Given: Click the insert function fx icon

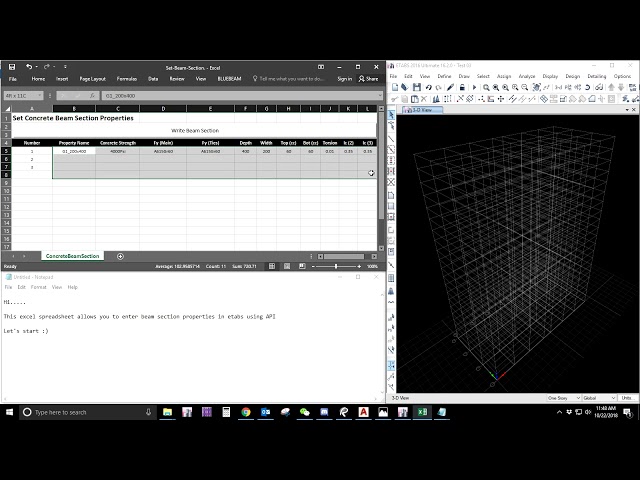Looking at the screenshot, I should (92, 96).
